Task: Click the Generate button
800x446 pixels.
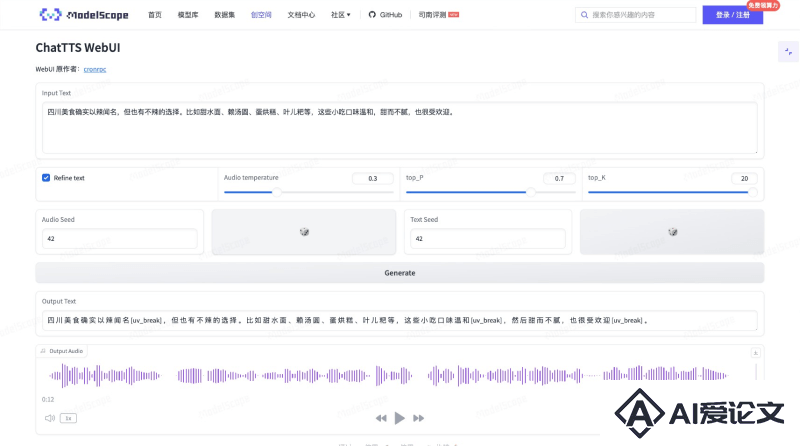Action: 399,273
